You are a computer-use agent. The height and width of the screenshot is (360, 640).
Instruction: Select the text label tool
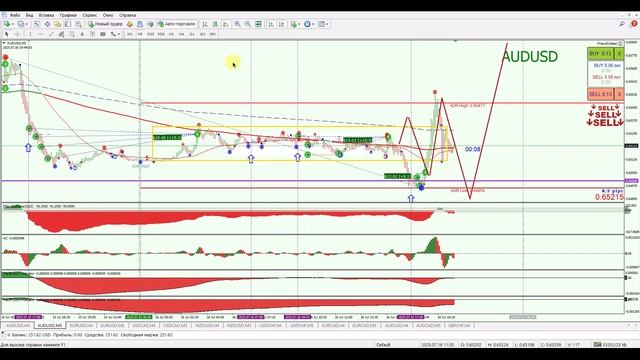tap(92, 34)
